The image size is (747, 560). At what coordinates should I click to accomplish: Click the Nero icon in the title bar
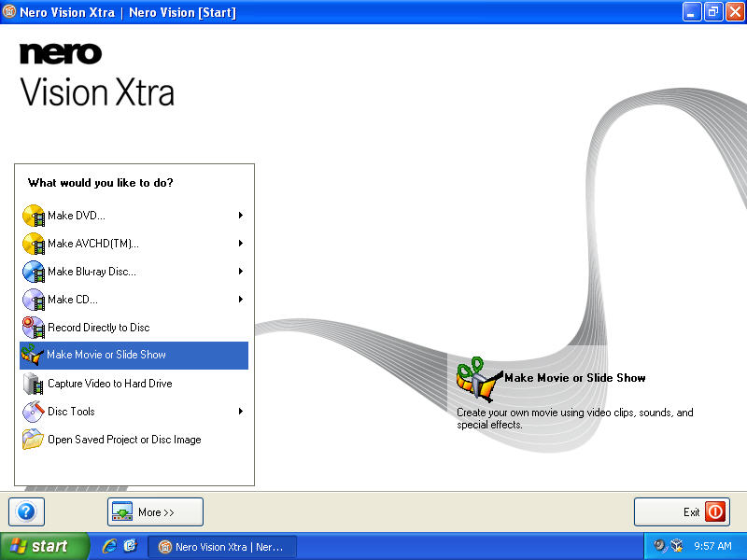point(9,11)
